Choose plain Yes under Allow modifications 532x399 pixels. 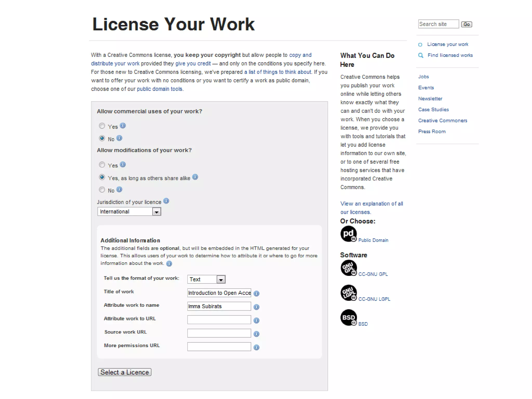102,165
